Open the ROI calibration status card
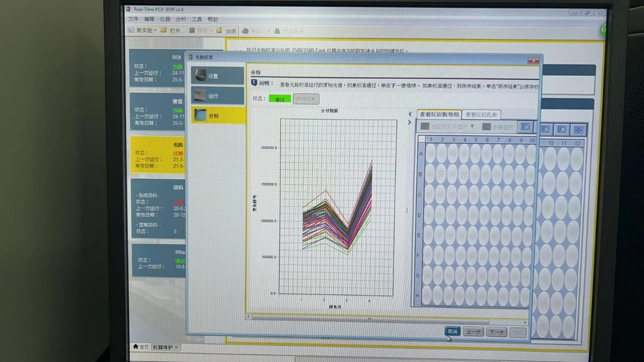 click(x=158, y=68)
